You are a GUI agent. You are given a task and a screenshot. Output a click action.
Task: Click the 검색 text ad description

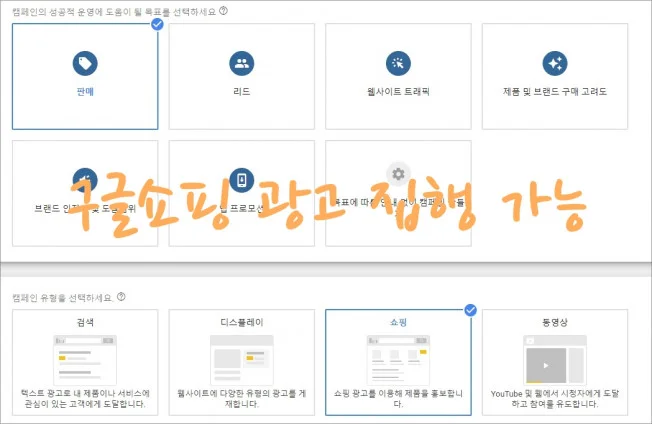click(x=85, y=399)
